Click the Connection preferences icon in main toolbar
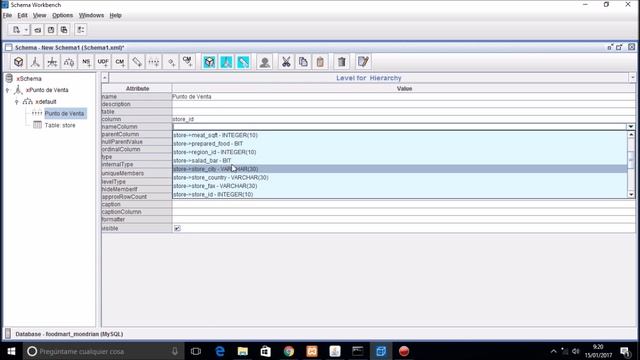The width and height of the screenshot is (640, 360). coord(81,30)
